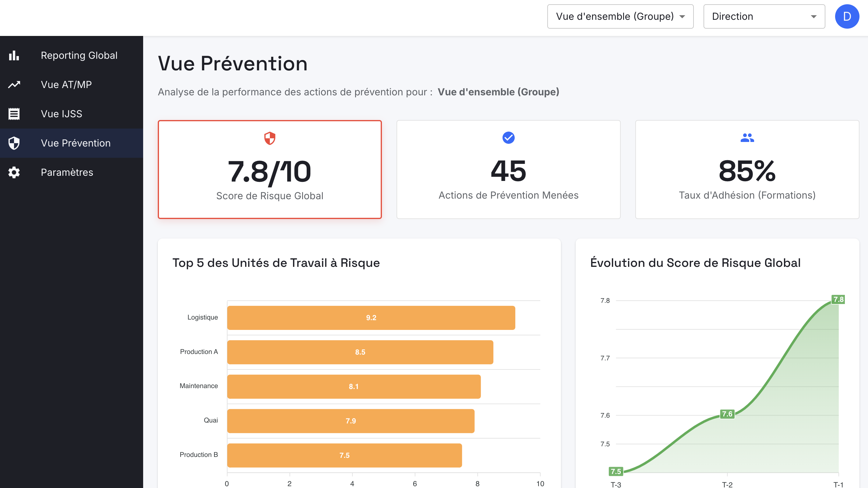Click the shield icon in sidebar
The image size is (868, 488).
[x=14, y=143]
